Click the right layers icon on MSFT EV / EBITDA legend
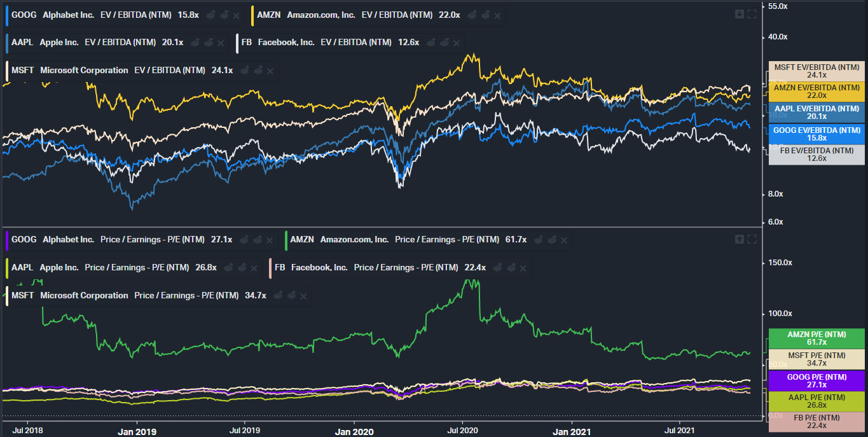 [x=257, y=70]
